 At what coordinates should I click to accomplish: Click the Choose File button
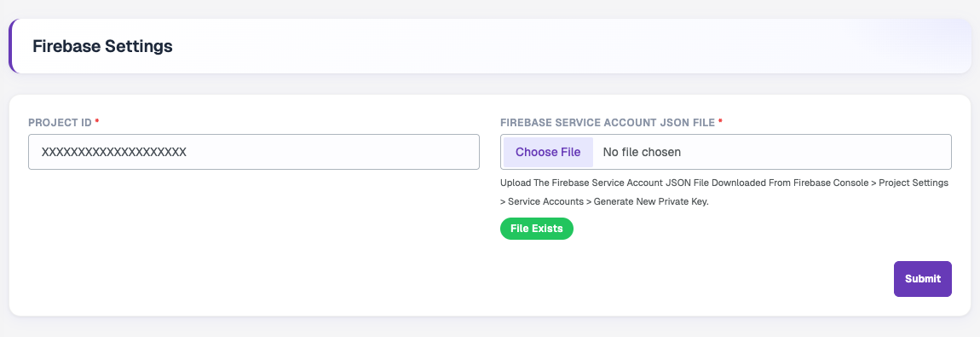(548, 152)
